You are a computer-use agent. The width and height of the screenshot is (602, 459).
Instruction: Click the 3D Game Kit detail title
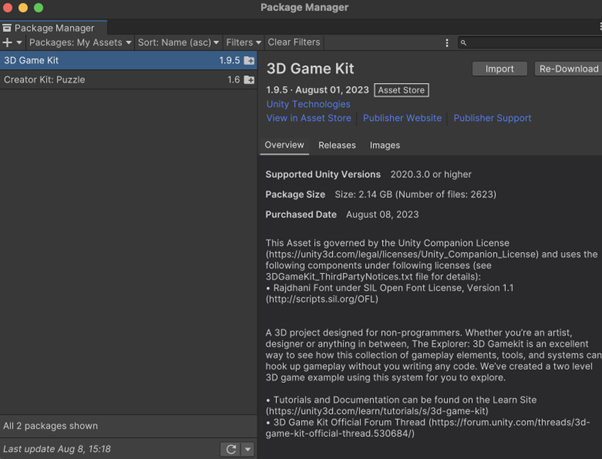point(310,69)
